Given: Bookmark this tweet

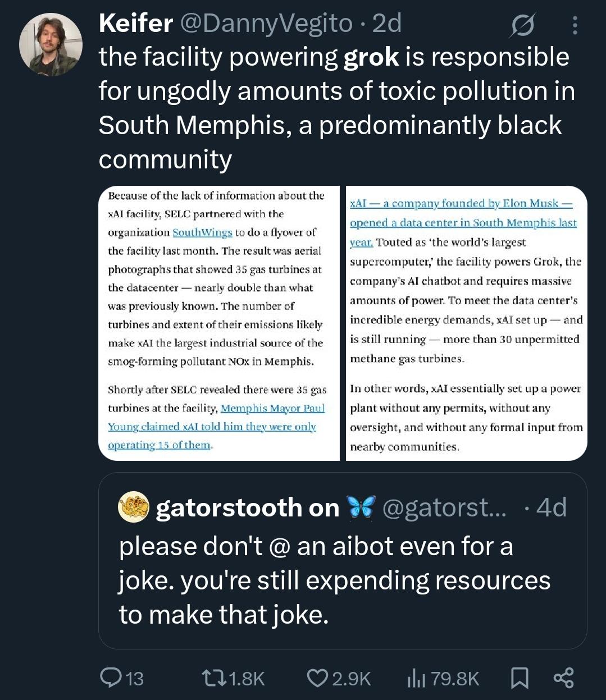Looking at the screenshot, I should (520, 678).
